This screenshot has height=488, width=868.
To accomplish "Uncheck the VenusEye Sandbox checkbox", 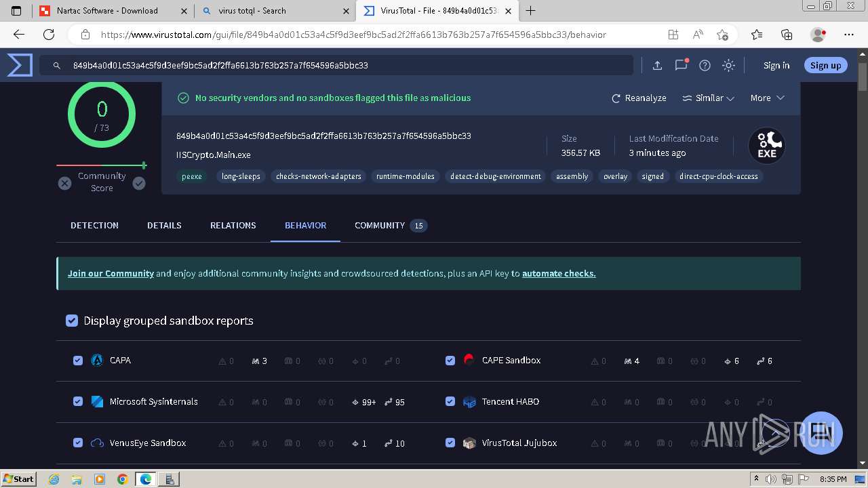I will coord(78,443).
